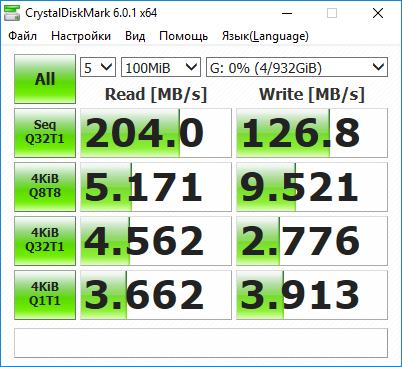Open the Вид menu
Screen dimensions: 402x367
[x=135, y=36]
